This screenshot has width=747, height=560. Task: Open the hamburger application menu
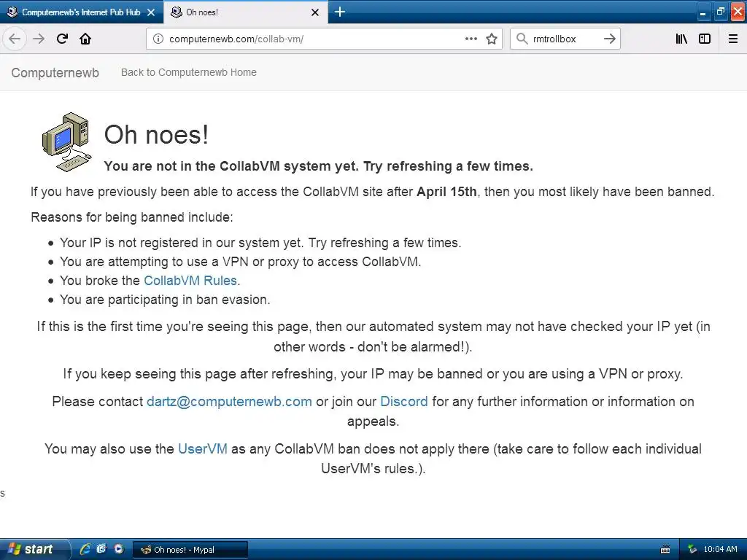[x=733, y=39]
